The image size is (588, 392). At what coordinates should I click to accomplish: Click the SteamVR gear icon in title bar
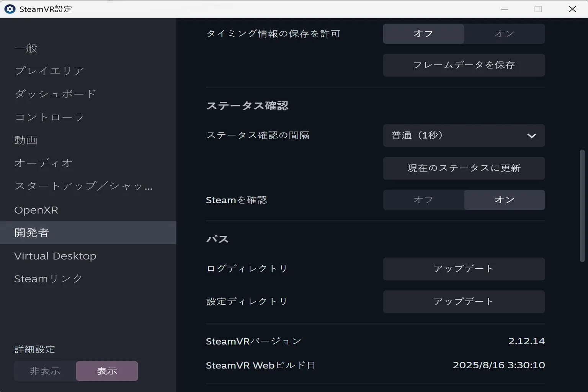pyautogui.click(x=10, y=9)
